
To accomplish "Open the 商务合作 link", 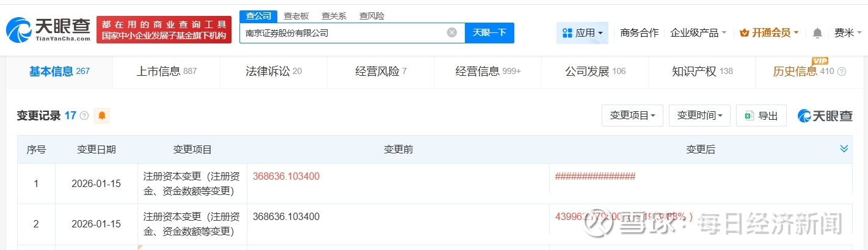I will [x=639, y=33].
